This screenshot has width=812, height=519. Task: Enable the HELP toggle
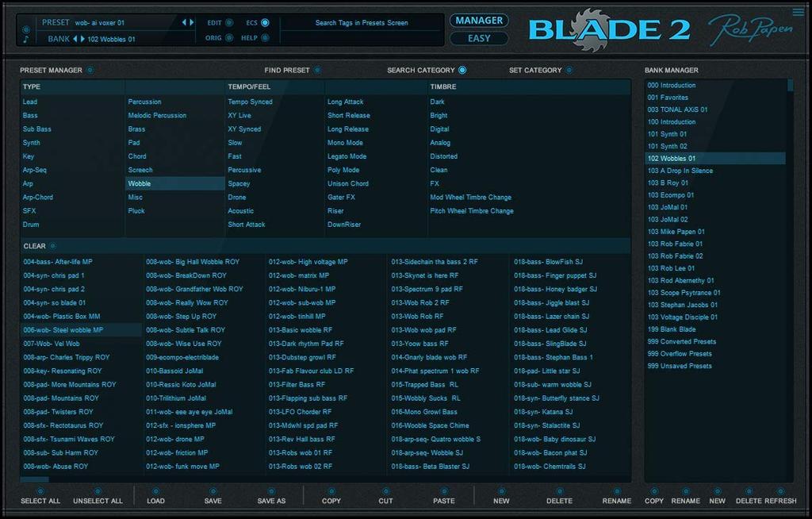265,38
